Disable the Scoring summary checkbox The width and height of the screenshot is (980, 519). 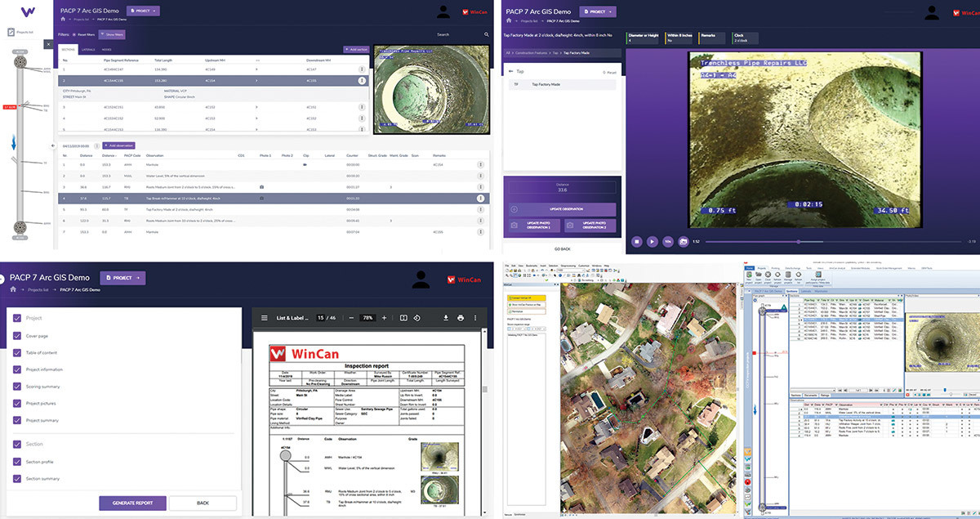coord(18,387)
